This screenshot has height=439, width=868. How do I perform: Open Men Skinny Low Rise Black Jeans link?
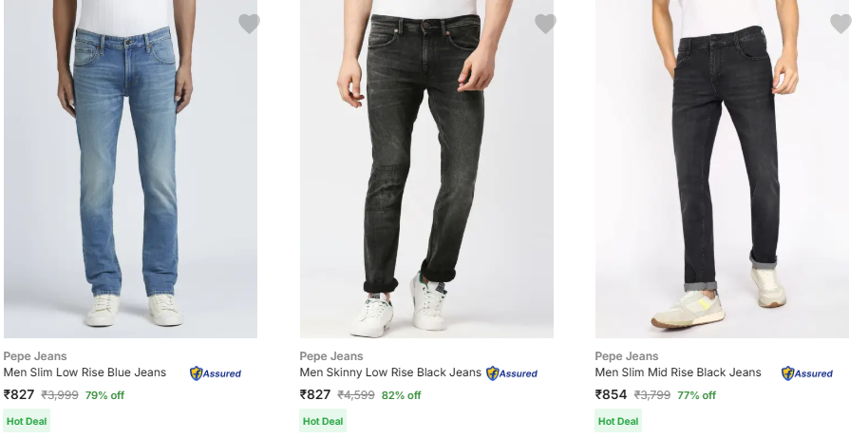[390, 372]
